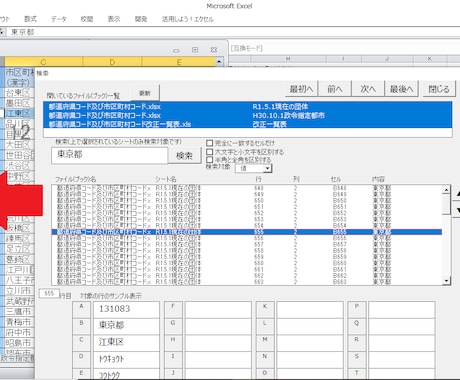Viewport: 460px width, 380px height.
Task: Click the search text field containing 東京都
Action: pyautogui.click(x=109, y=155)
